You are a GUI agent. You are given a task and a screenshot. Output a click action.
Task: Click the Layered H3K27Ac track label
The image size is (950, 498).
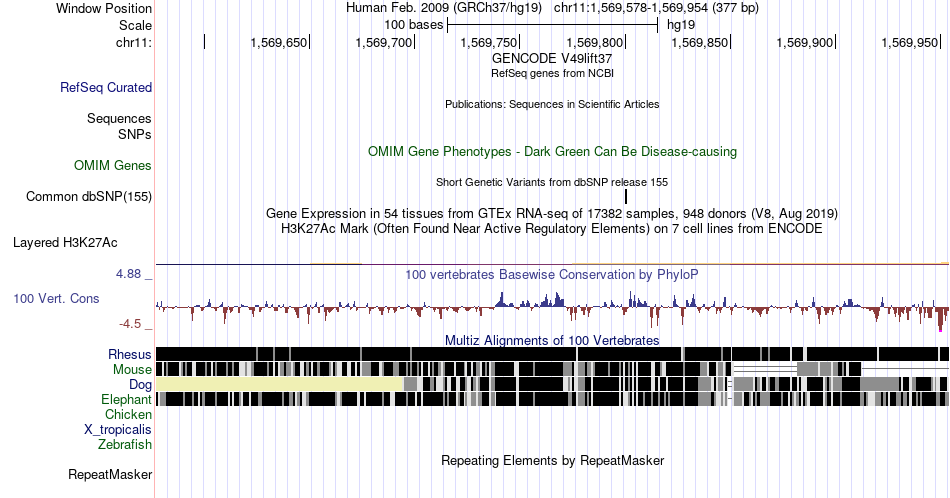point(65,242)
